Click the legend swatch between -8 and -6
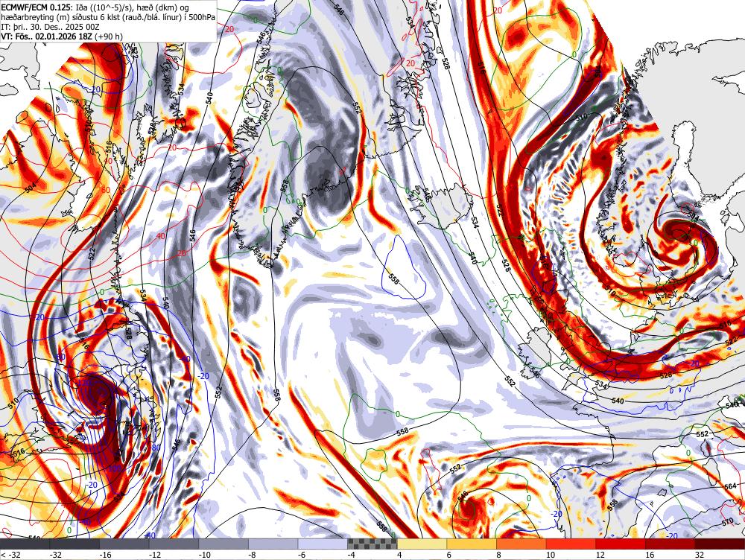The width and height of the screenshot is (745, 560). click(x=273, y=544)
